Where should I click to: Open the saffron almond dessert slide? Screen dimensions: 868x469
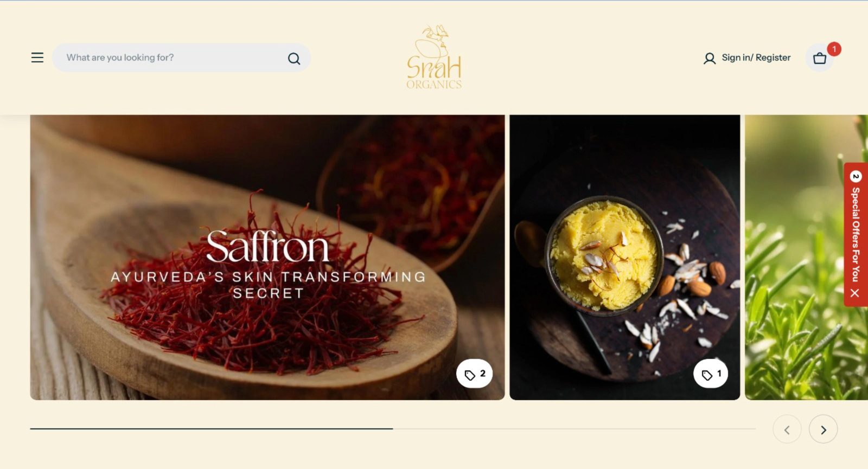(x=625, y=258)
